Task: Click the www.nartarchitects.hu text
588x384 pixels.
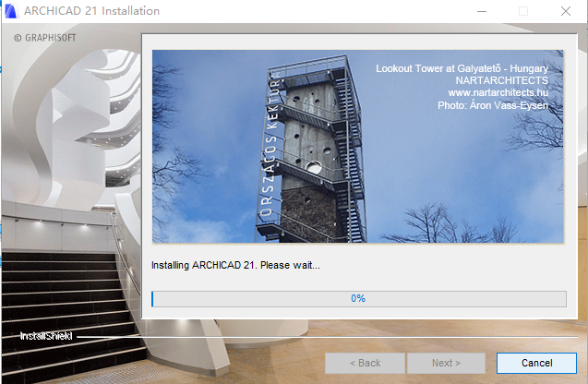Action: (x=498, y=92)
